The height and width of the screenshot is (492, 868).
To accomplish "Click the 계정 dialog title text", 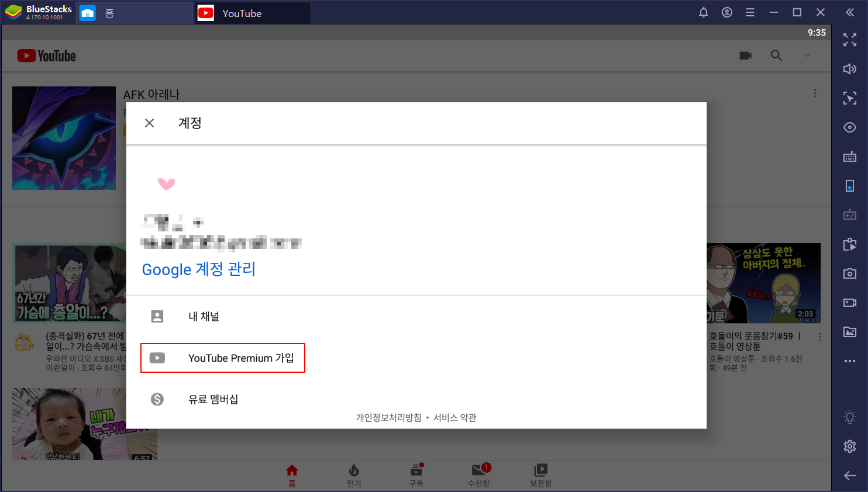I will click(190, 123).
